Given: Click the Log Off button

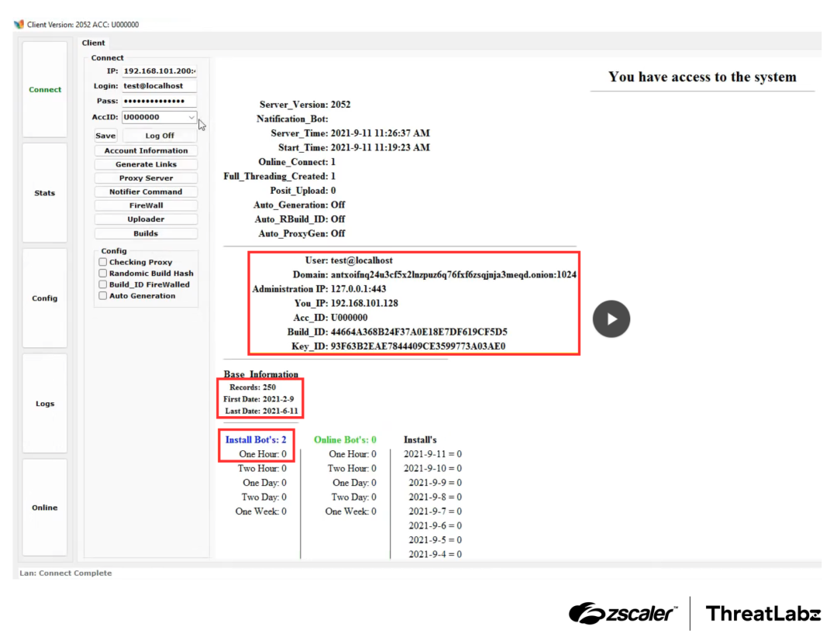Looking at the screenshot, I should pos(160,136).
